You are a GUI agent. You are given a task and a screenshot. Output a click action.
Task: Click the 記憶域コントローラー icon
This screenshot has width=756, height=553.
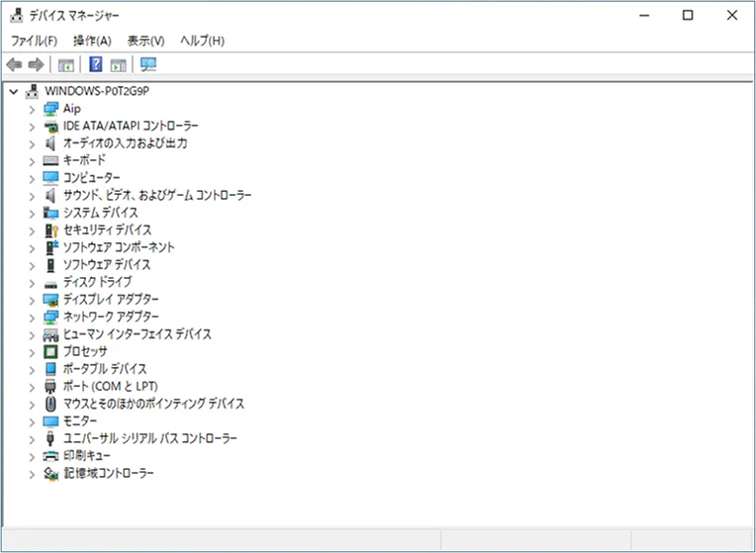tap(50, 474)
